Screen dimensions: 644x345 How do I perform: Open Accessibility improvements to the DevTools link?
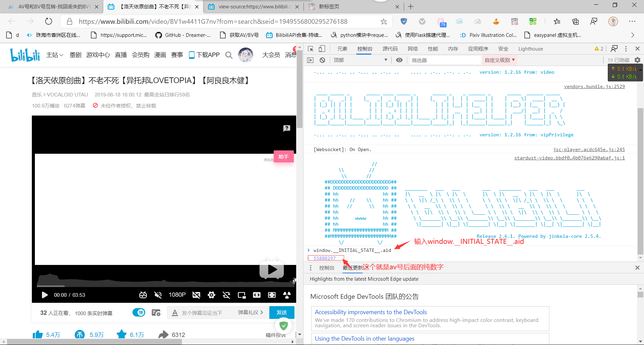371,312
